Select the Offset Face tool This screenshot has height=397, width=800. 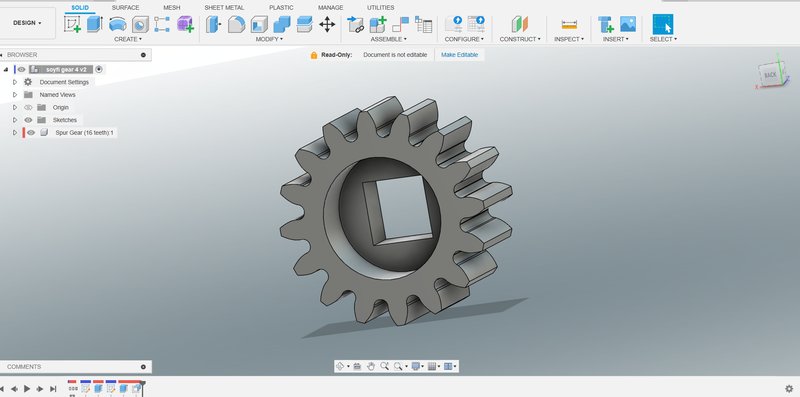point(305,24)
